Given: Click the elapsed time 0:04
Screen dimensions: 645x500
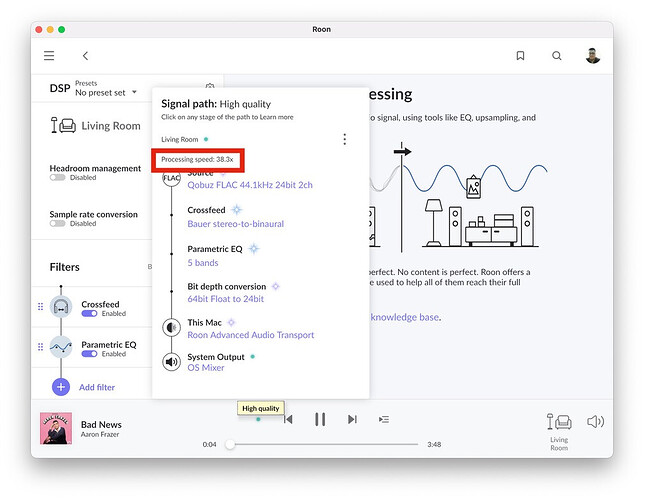Looking at the screenshot, I should coord(209,444).
